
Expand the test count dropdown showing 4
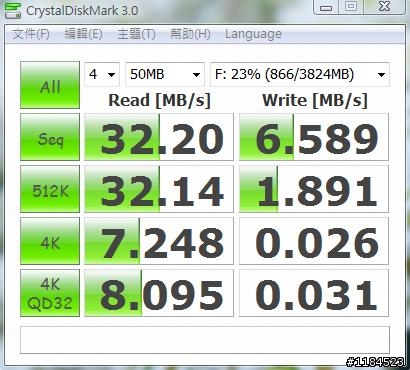click(x=102, y=74)
